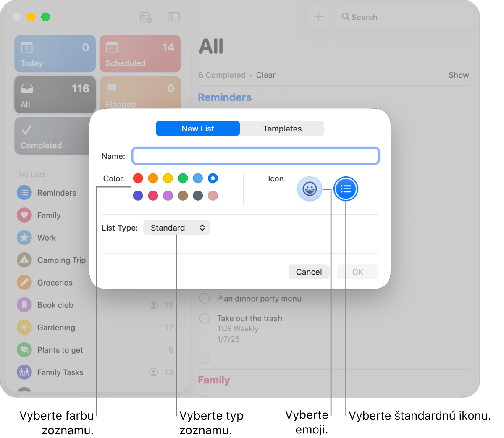The image size is (504, 438).
Task: Mark Plan dinner party menu complete
Action: pyautogui.click(x=205, y=299)
